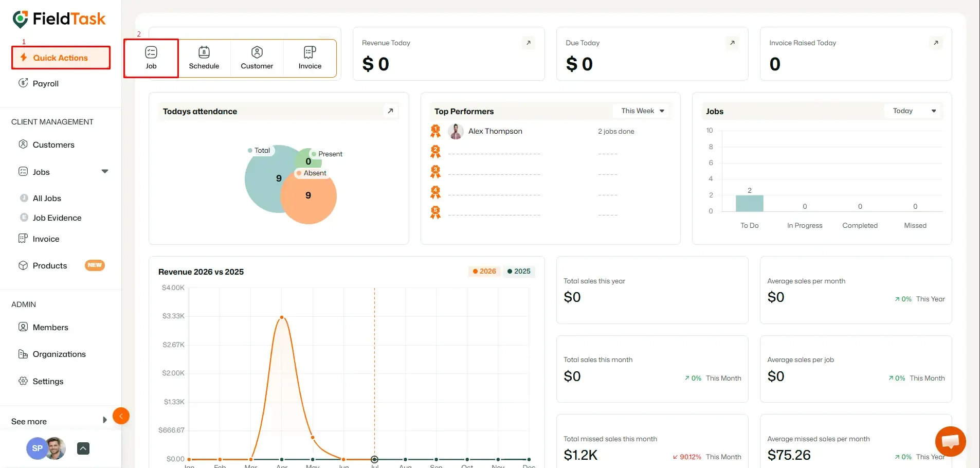980x468 pixels.
Task: Click the Absent legend in attendance chart
Action: click(312, 173)
